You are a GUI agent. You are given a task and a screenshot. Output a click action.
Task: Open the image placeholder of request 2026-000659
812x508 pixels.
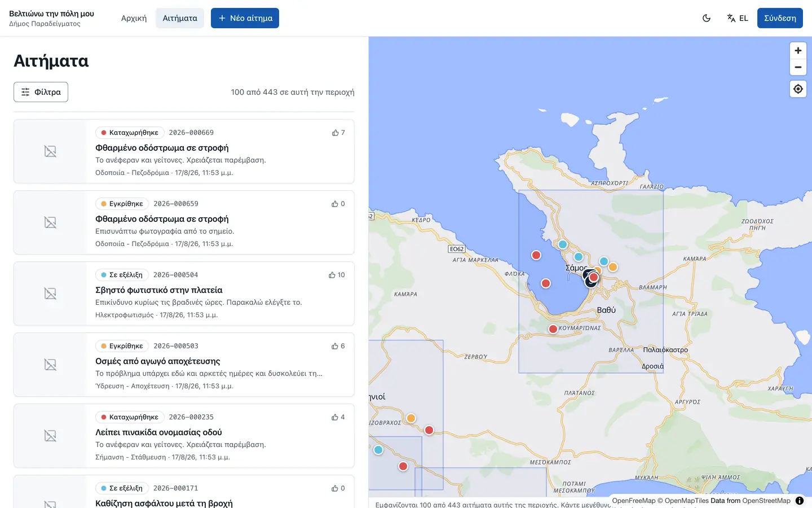click(50, 222)
